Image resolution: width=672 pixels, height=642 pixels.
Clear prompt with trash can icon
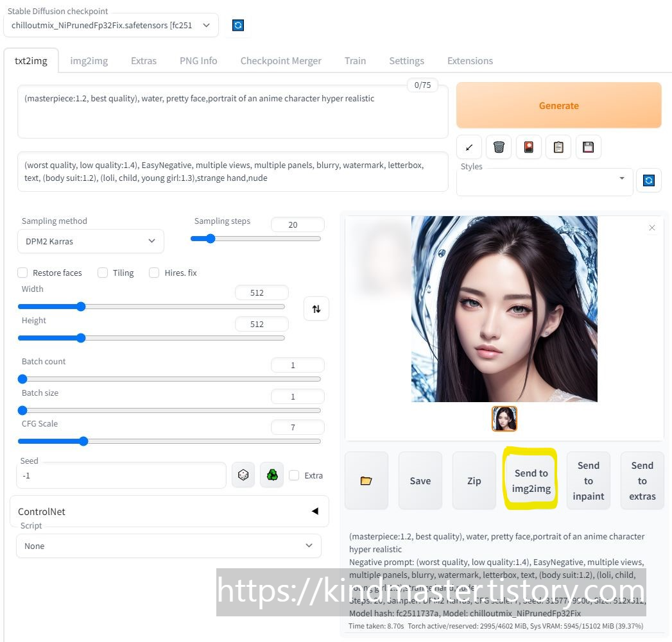point(499,148)
